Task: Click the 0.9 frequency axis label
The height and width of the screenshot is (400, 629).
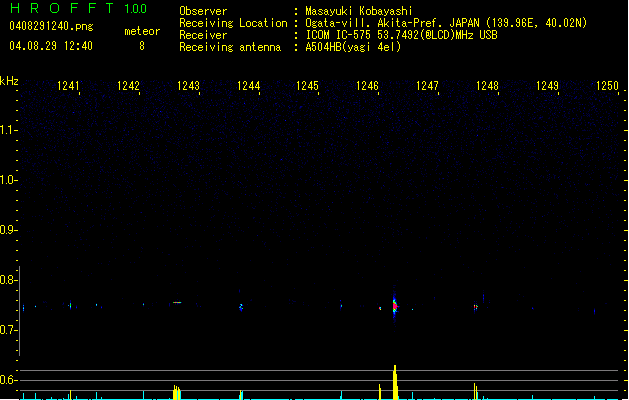Action: (x=8, y=230)
